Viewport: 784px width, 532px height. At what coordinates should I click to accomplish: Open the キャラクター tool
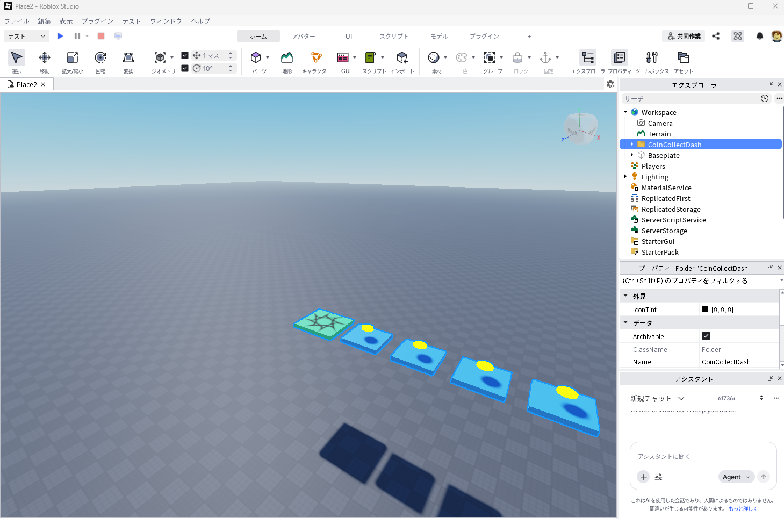[x=317, y=62]
